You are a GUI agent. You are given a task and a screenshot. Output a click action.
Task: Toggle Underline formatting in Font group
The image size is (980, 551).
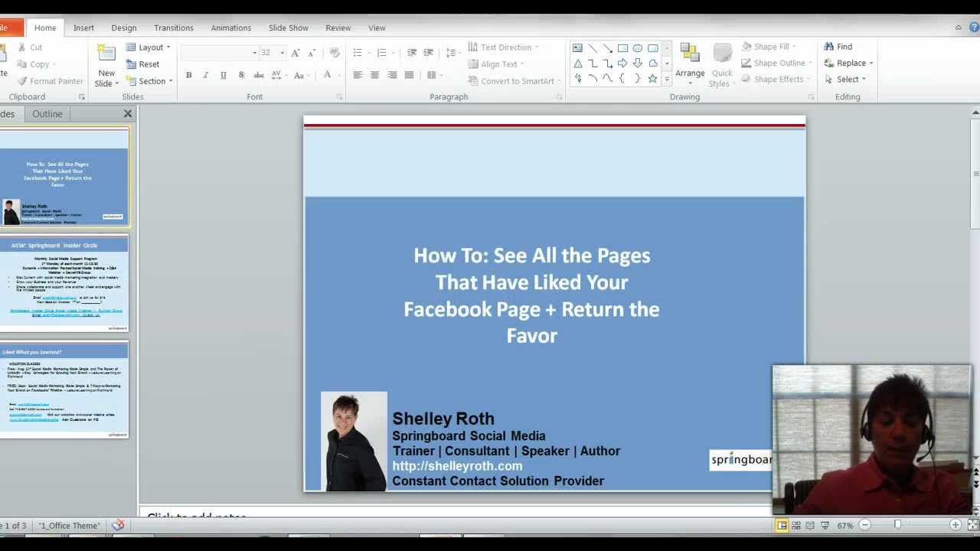point(223,75)
